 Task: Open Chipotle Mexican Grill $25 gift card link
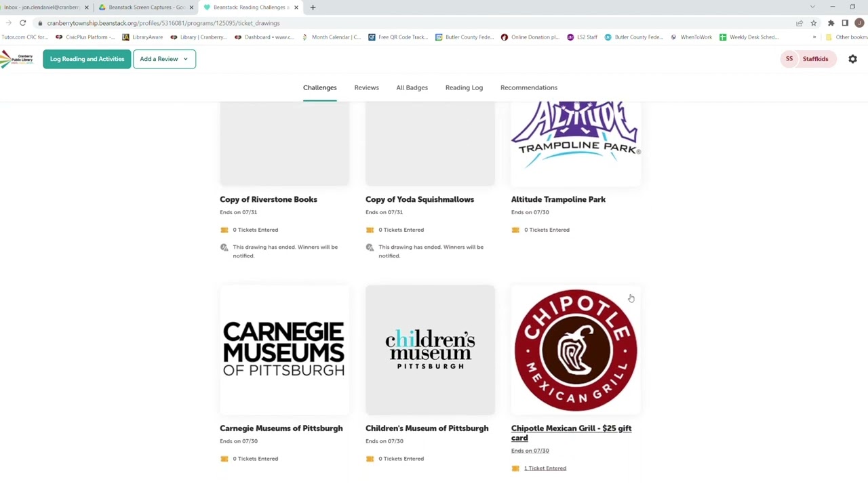tap(571, 433)
